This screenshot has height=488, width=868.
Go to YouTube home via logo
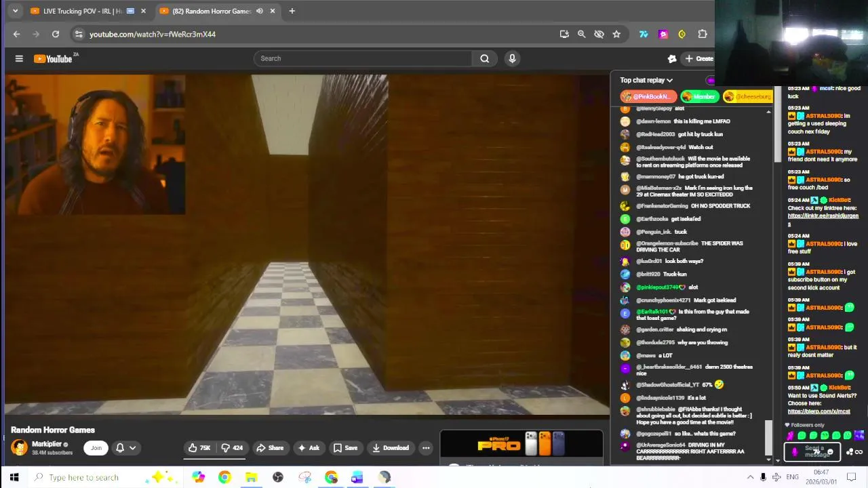[x=54, y=59]
